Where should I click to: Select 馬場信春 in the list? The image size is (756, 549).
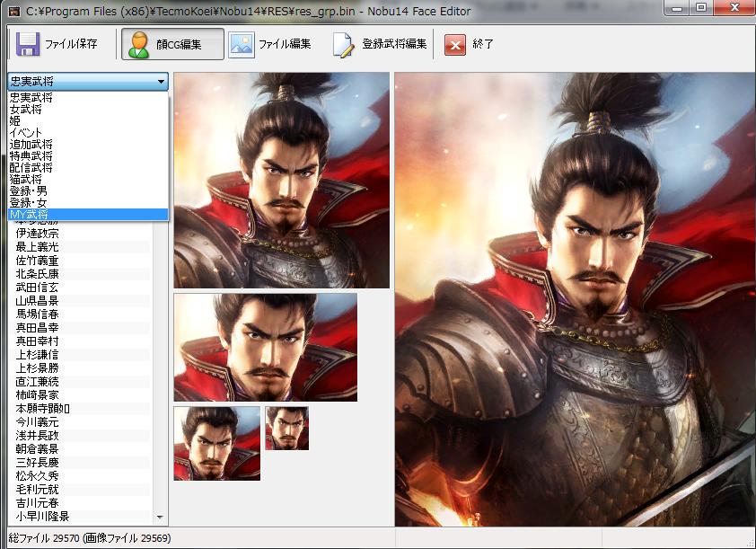pos(37,314)
